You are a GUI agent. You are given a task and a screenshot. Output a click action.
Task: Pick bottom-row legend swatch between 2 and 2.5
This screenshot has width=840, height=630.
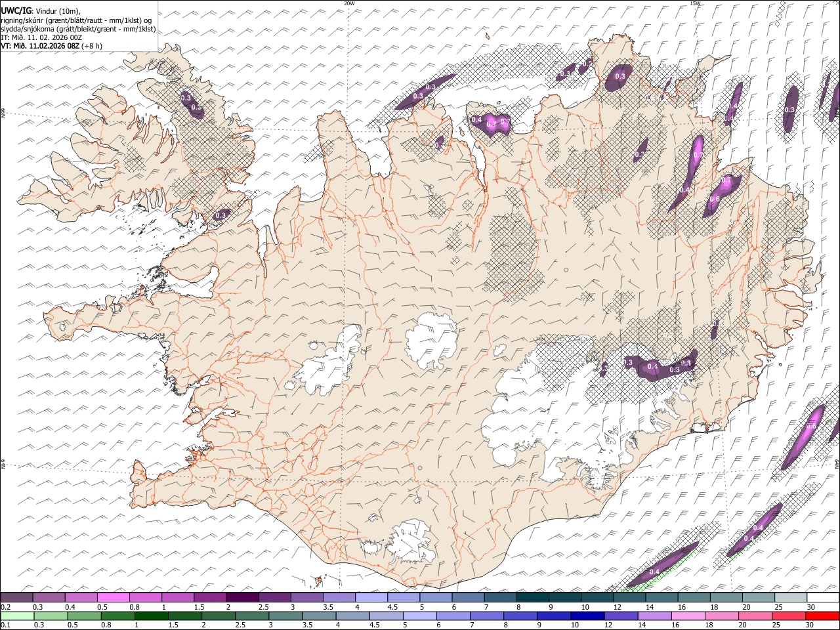pos(219,616)
